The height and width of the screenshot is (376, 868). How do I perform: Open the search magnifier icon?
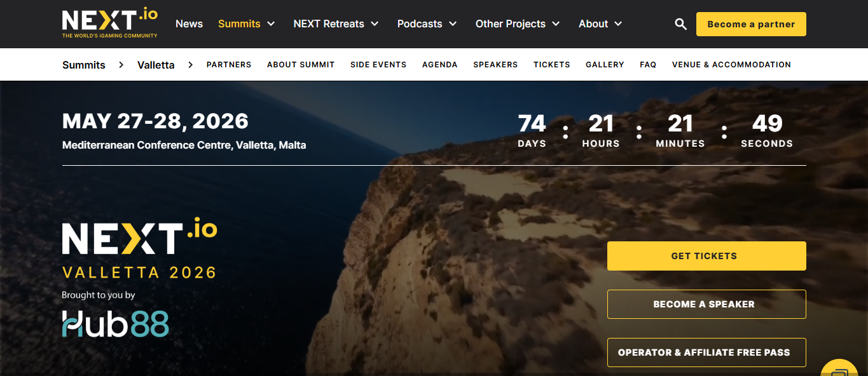(680, 24)
